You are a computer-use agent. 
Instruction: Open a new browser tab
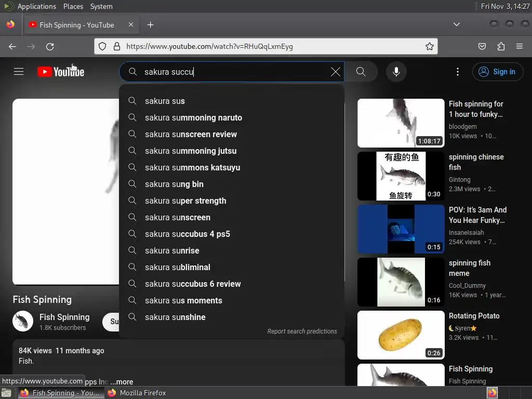pyautogui.click(x=150, y=25)
